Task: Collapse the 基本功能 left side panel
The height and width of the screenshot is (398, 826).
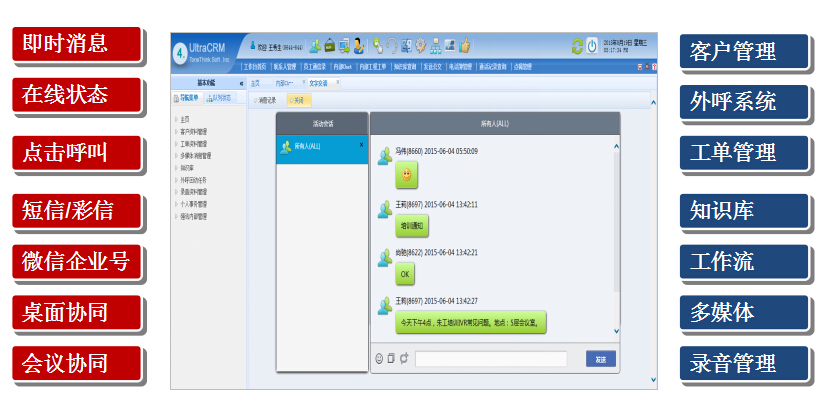Action: tap(241, 83)
